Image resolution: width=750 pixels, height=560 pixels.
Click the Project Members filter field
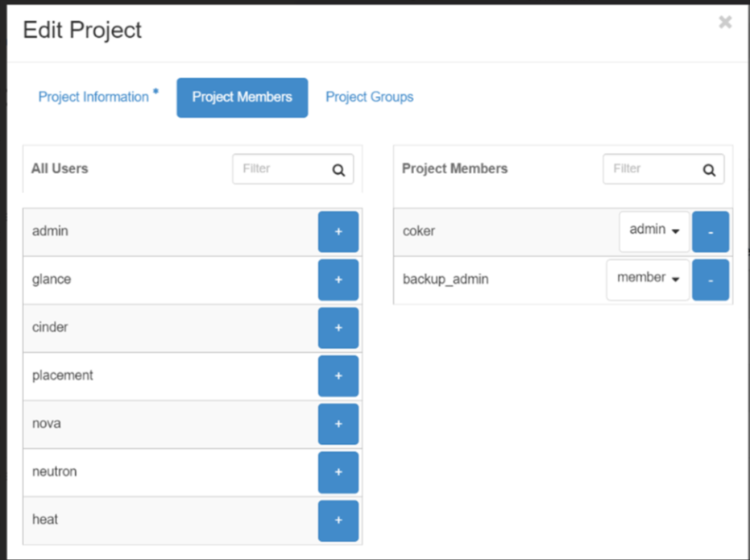(x=653, y=168)
